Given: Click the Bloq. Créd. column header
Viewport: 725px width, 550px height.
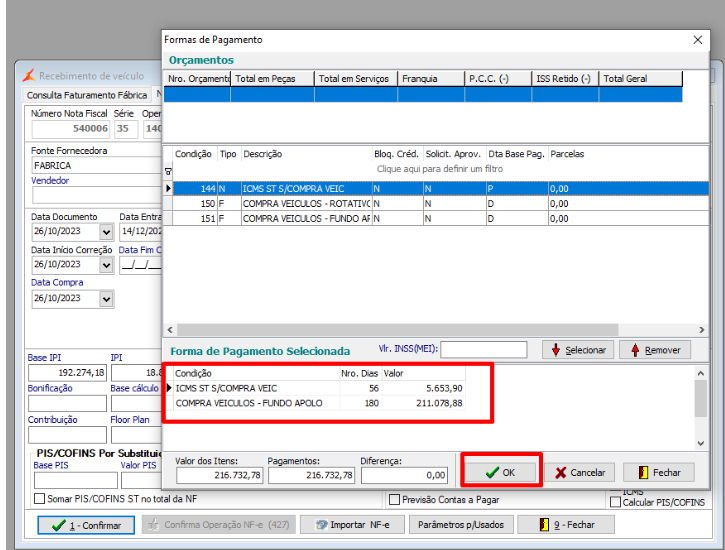Looking at the screenshot, I should tap(398, 154).
